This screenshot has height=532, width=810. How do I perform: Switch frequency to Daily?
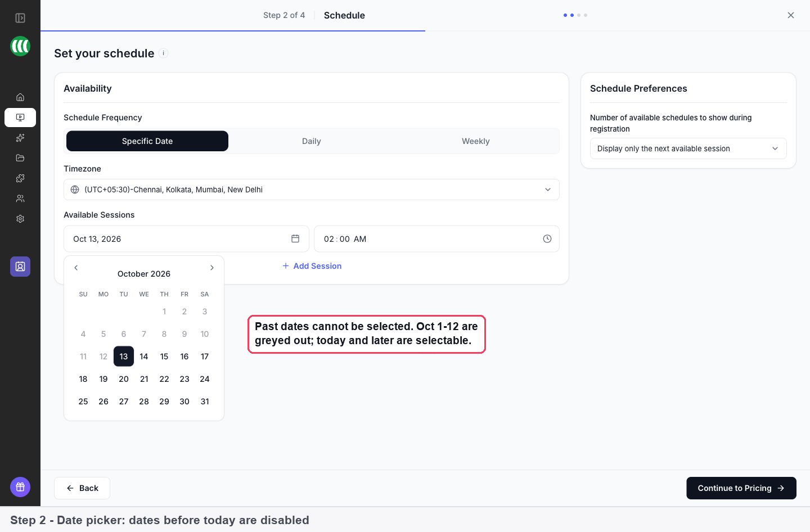pos(312,141)
